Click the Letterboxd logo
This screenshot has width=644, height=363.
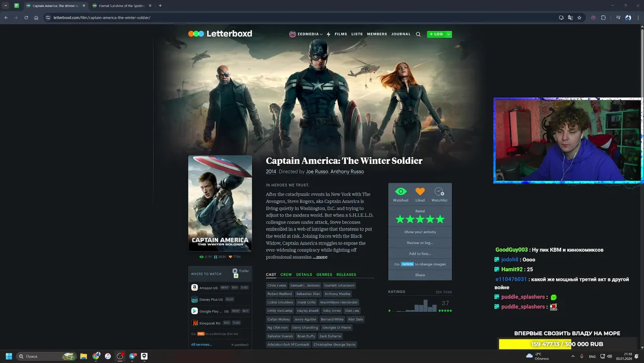(220, 34)
